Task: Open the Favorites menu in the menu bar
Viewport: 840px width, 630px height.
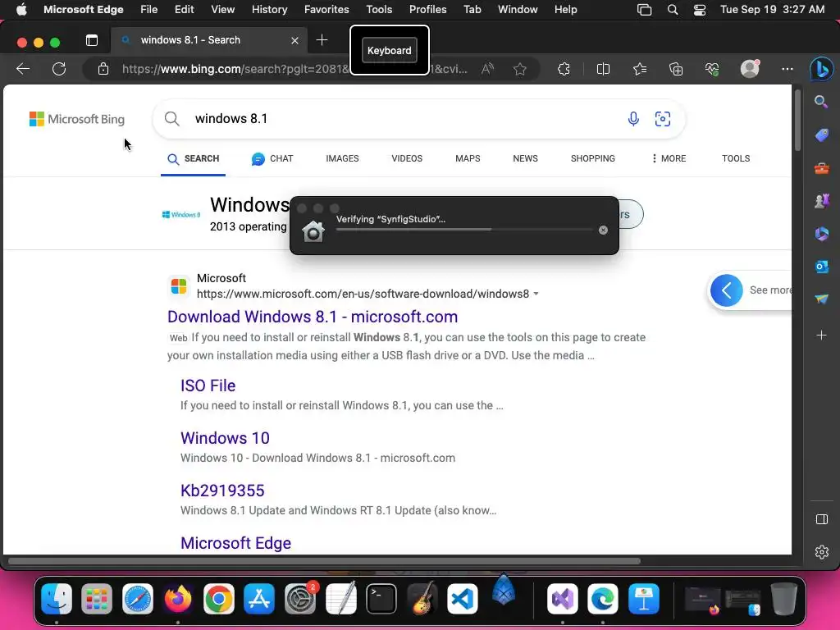Action: [x=326, y=10]
